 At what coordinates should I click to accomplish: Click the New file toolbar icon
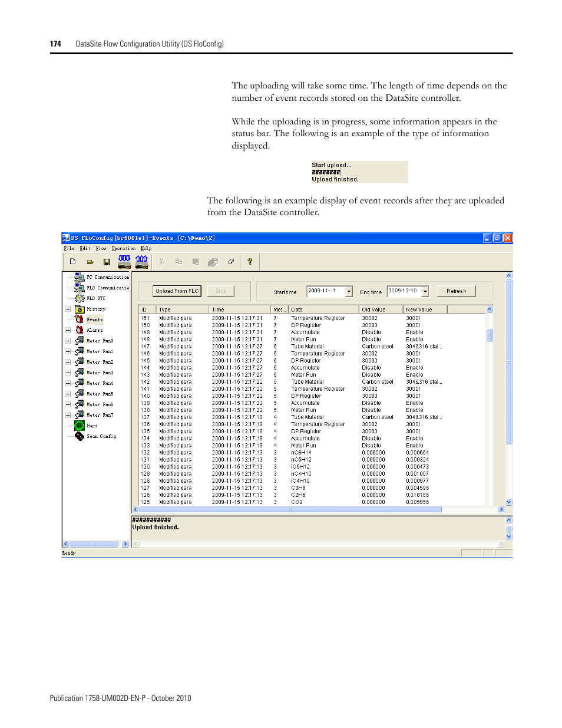click(72, 261)
